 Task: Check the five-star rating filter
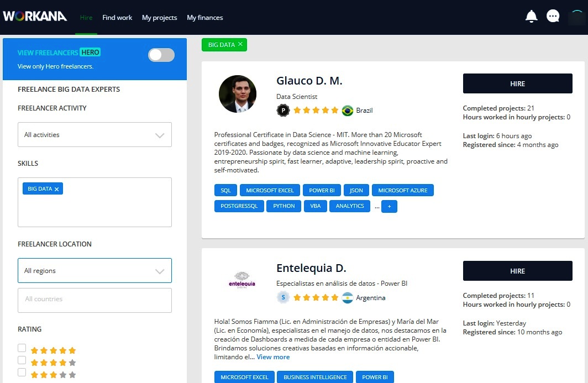click(x=22, y=348)
